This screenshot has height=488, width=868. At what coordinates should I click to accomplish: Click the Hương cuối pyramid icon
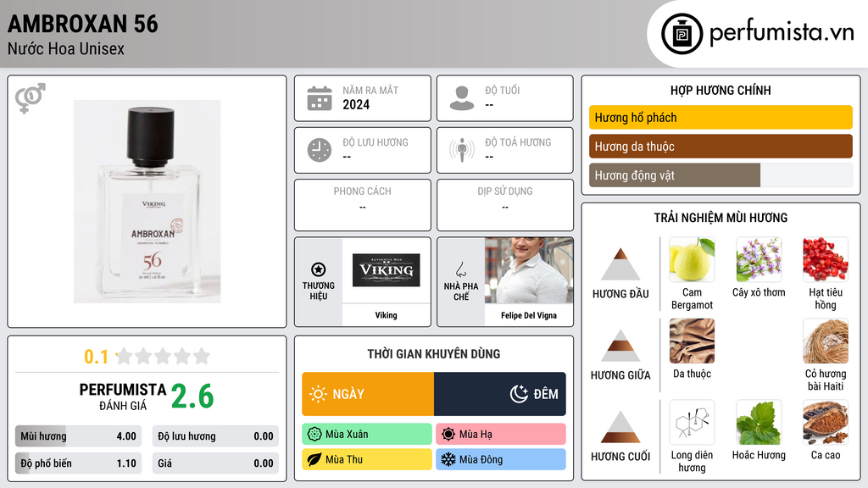pos(620,427)
